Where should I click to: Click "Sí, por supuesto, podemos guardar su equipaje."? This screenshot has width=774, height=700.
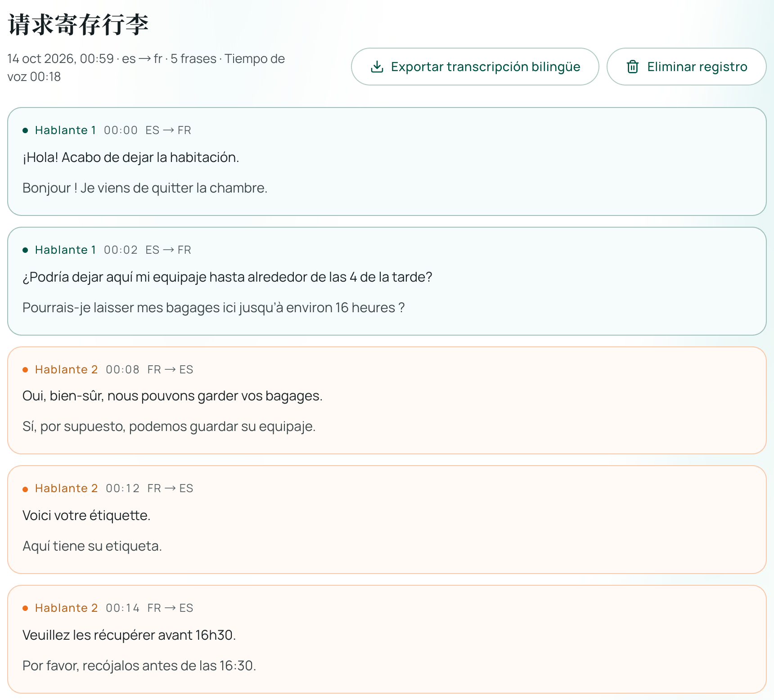169,426
